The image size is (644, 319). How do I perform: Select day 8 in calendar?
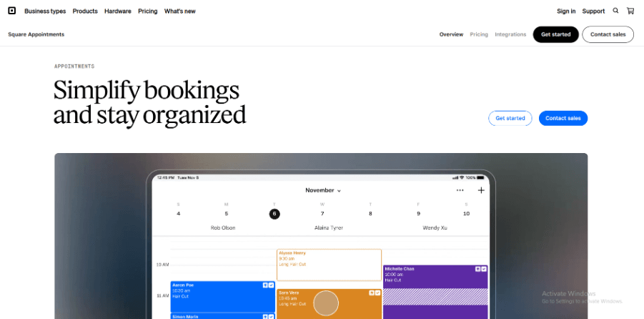370,214
